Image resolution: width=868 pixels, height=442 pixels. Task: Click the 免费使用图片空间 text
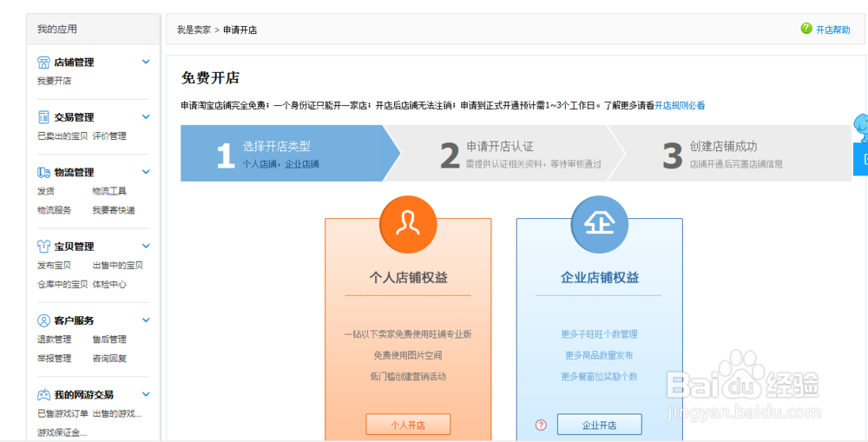coord(408,355)
